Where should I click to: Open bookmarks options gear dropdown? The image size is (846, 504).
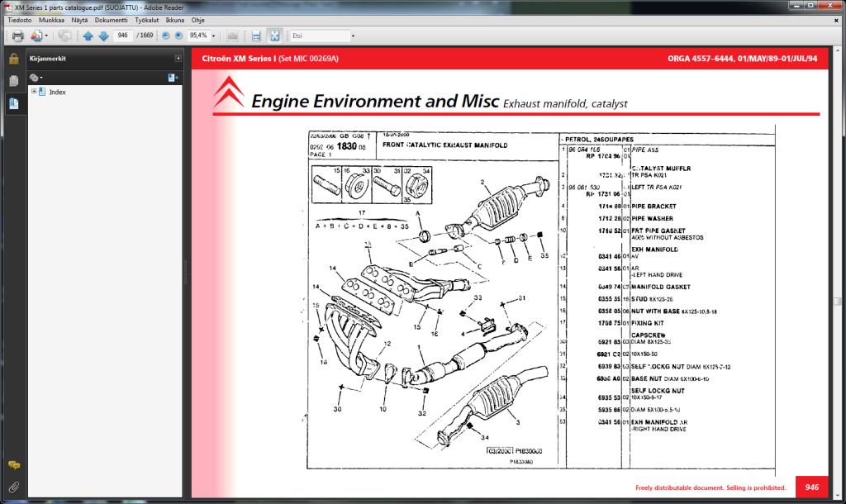pos(36,77)
